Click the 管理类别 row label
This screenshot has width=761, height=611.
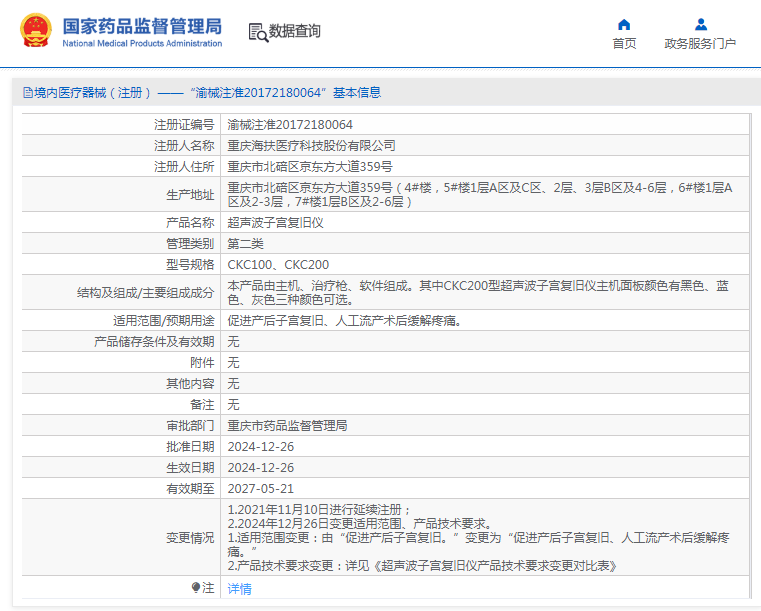pyautogui.click(x=190, y=244)
